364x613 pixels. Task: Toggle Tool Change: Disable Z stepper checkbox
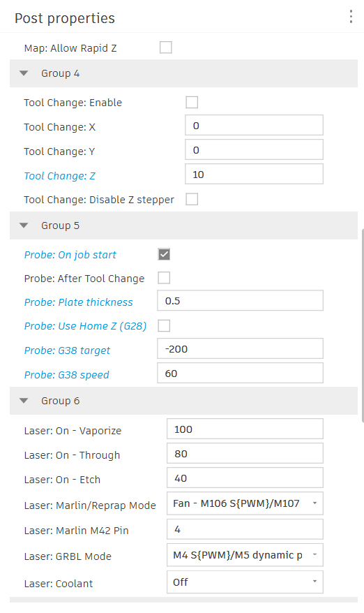pos(192,199)
